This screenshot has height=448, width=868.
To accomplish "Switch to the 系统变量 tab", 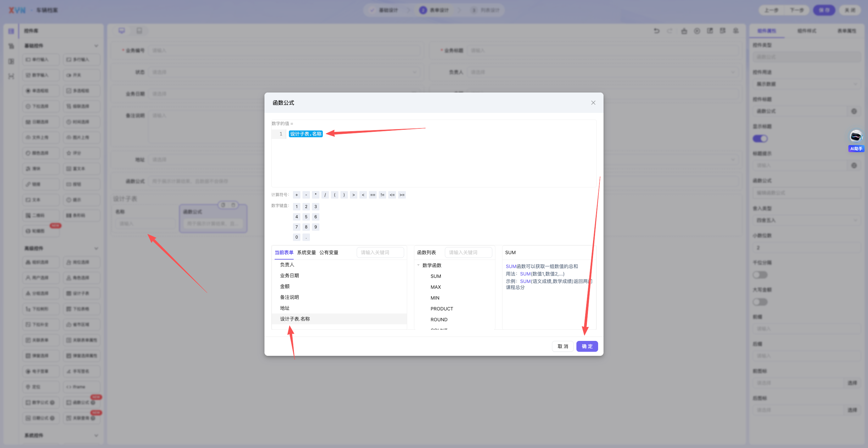I will coord(307,252).
